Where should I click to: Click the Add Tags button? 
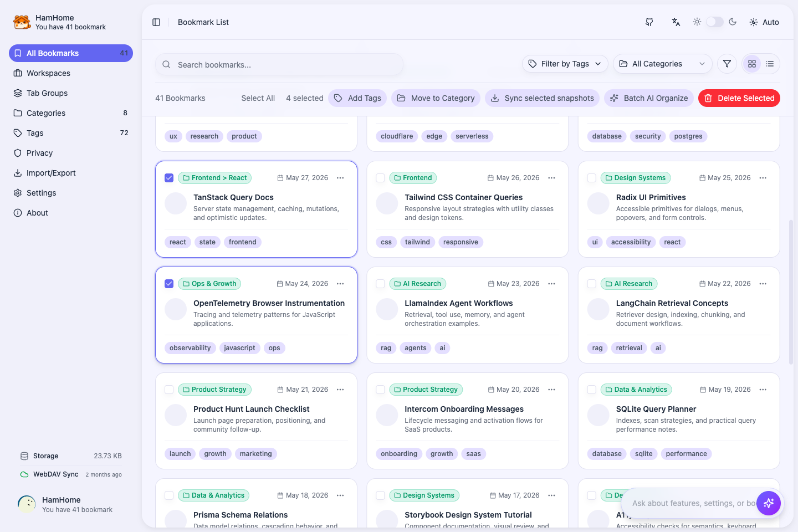357,98
